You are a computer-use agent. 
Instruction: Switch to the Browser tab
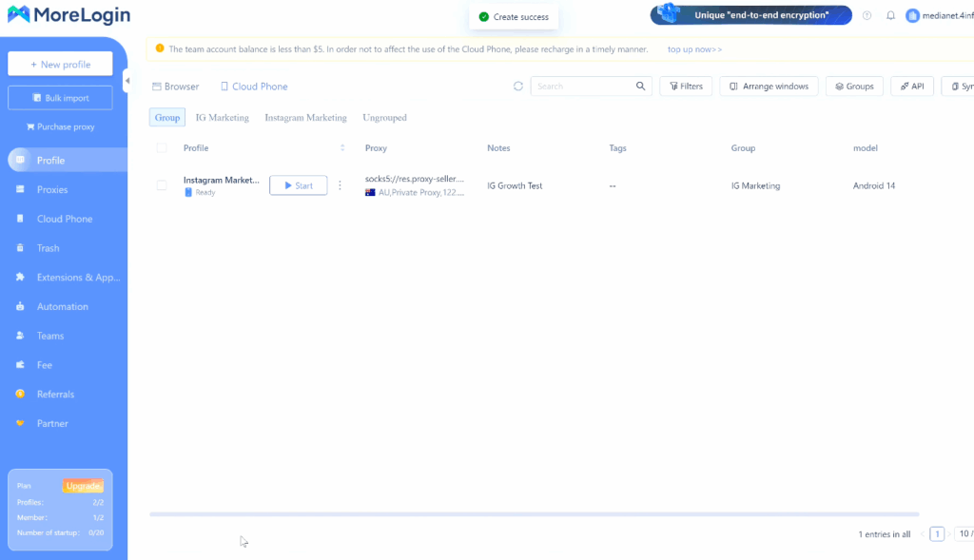tap(175, 86)
